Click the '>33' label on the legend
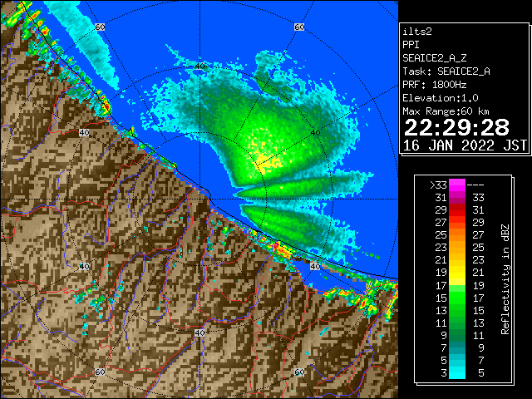Viewport: 532px width, 399px height. tap(438, 185)
